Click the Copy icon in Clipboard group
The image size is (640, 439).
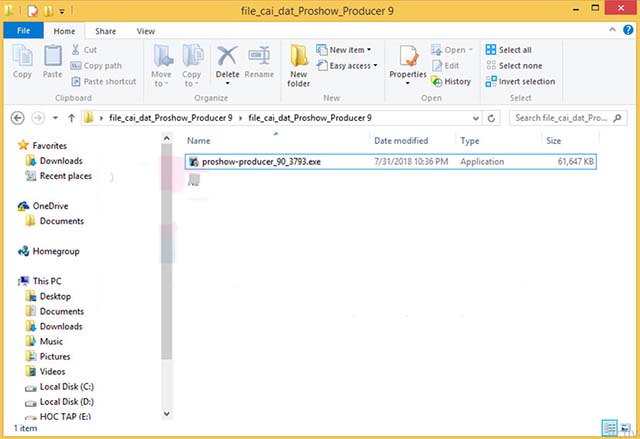(22, 62)
